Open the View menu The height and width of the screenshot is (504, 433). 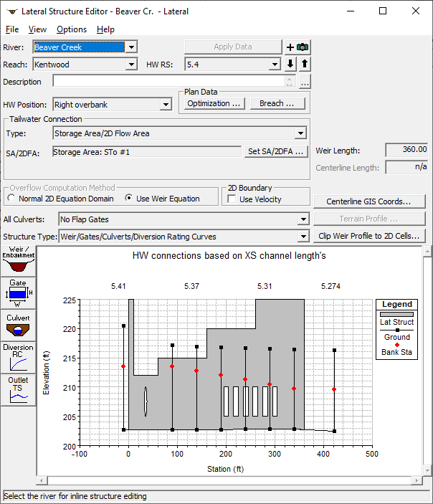coord(37,29)
